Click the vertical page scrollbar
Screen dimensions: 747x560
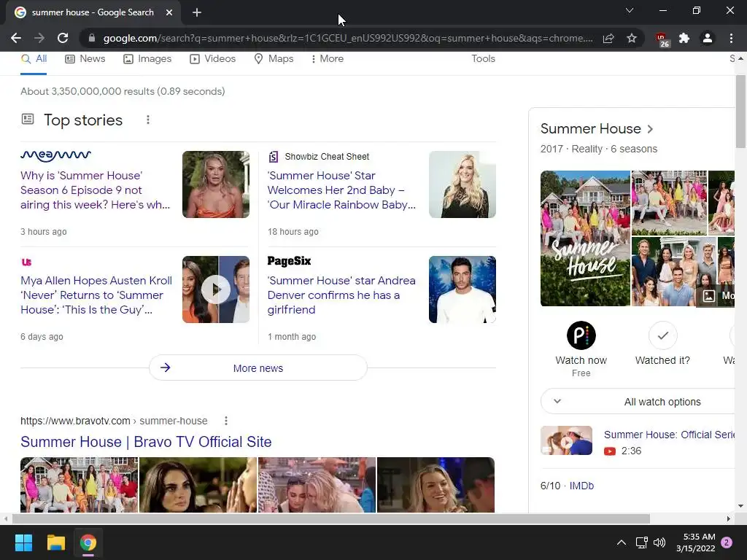click(740, 112)
